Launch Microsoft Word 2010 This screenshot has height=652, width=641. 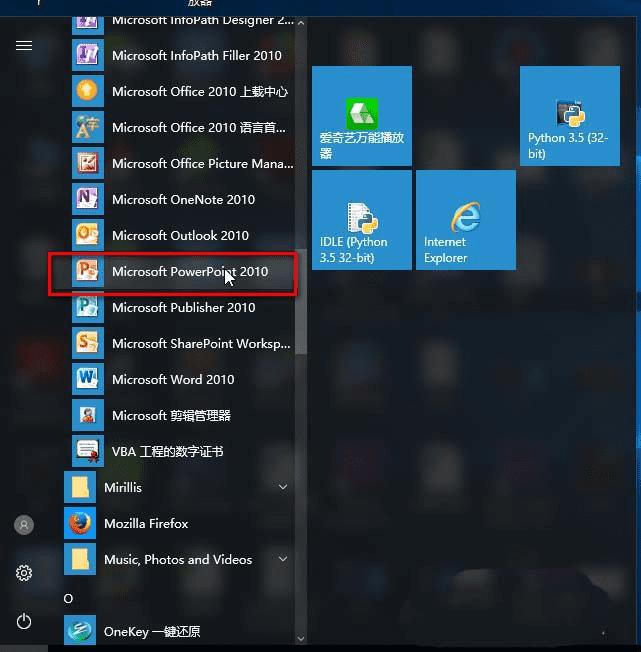click(173, 380)
